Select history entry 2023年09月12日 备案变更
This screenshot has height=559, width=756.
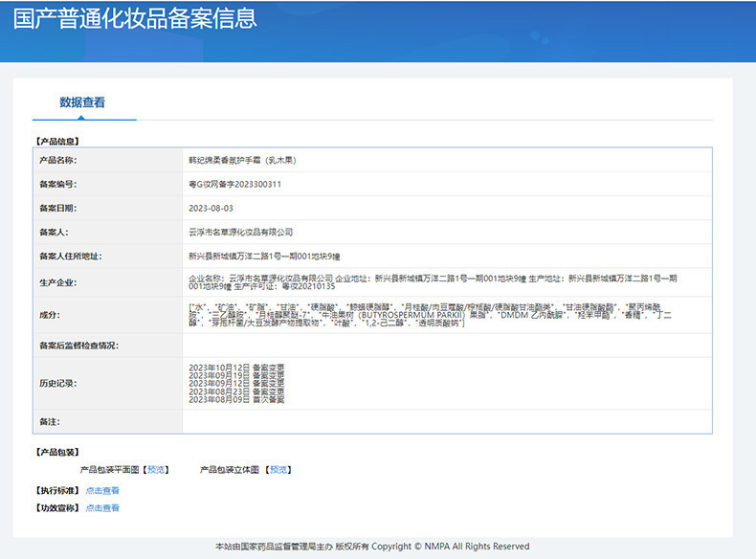click(236, 384)
